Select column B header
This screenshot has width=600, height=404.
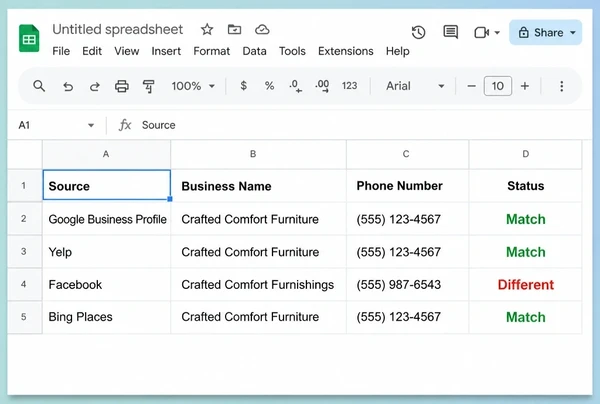pos(258,154)
